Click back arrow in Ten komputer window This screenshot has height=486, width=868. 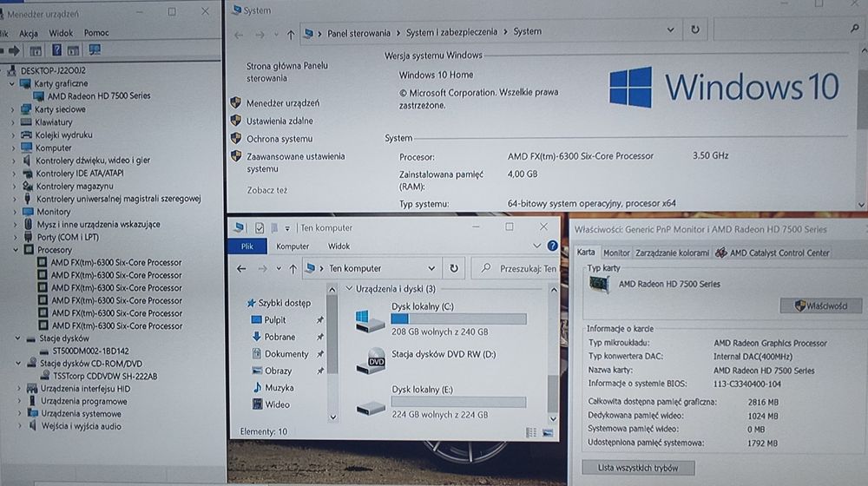coord(241,269)
